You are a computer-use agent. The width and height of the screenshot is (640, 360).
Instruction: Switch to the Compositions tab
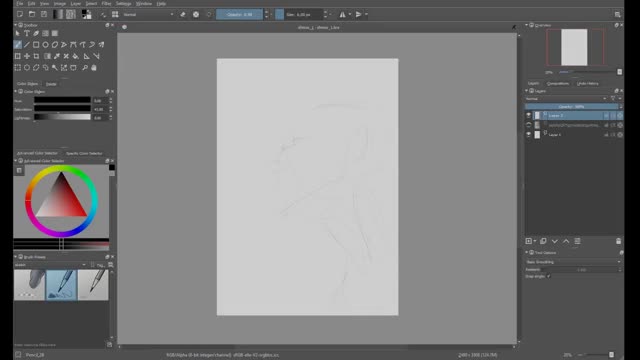coord(558,84)
